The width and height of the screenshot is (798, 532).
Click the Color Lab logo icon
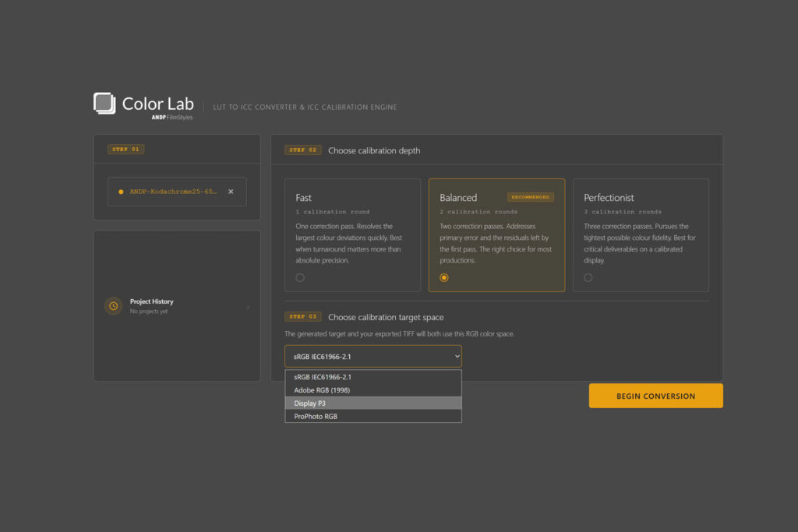pyautogui.click(x=104, y=104)
